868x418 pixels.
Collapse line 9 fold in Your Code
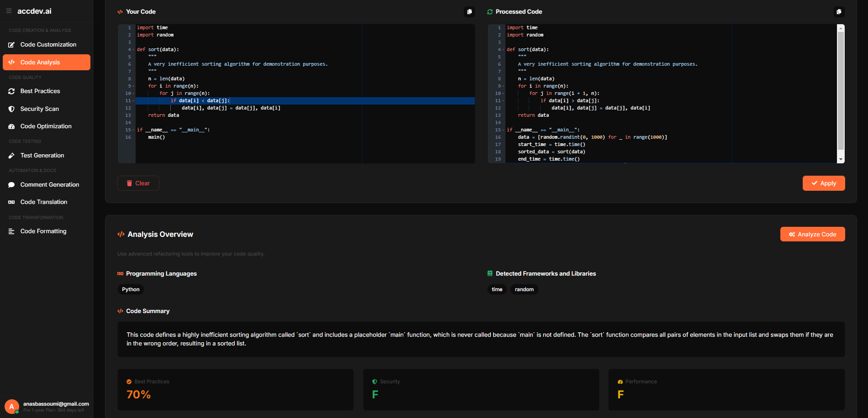133,86
